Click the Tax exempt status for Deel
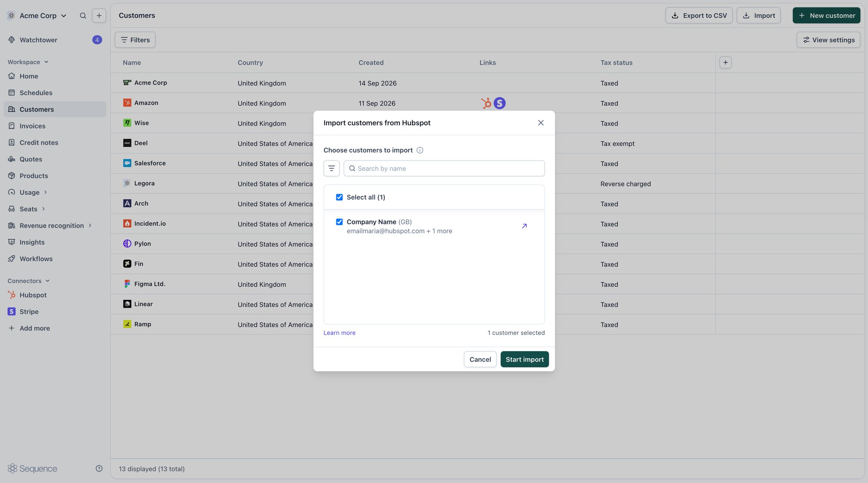The image size is (868, 483). pyautogui.click(x=617, y=144)
